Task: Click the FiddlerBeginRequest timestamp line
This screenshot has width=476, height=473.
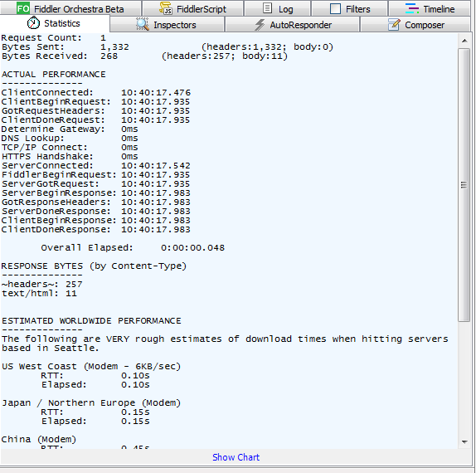Action: click(96, 175)
